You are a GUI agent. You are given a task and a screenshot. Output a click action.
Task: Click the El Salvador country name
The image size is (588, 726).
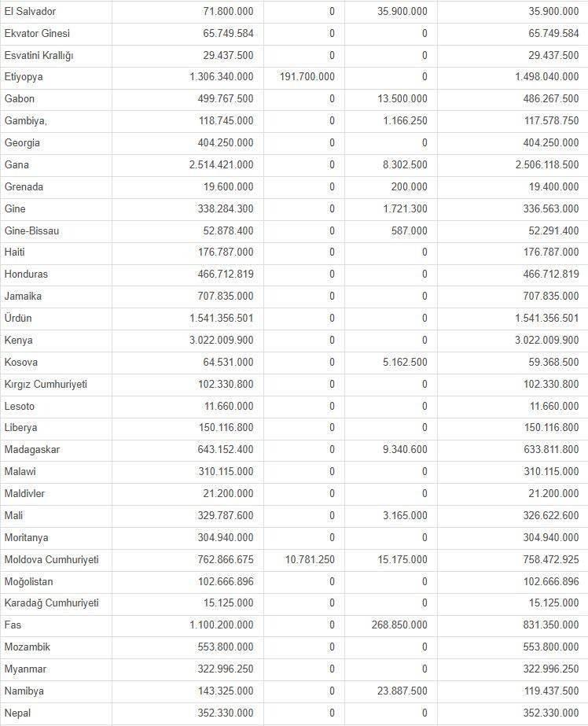30,12
